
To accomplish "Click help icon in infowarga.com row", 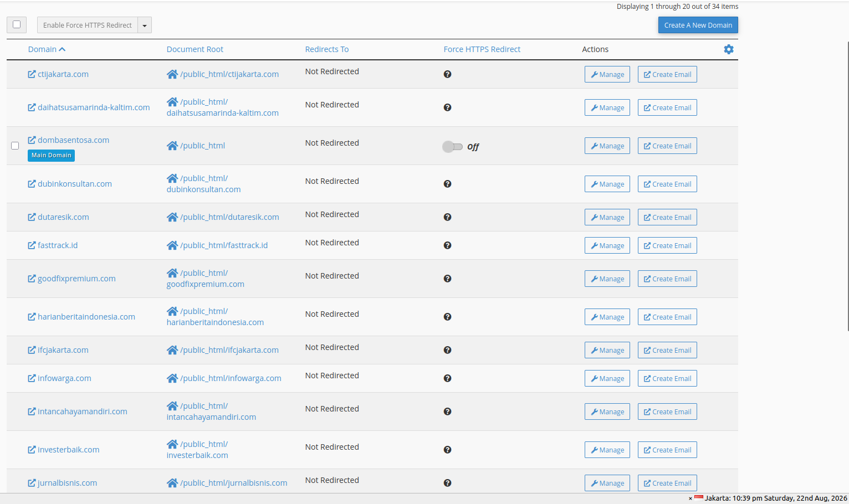I will click(x=447, y=378).
